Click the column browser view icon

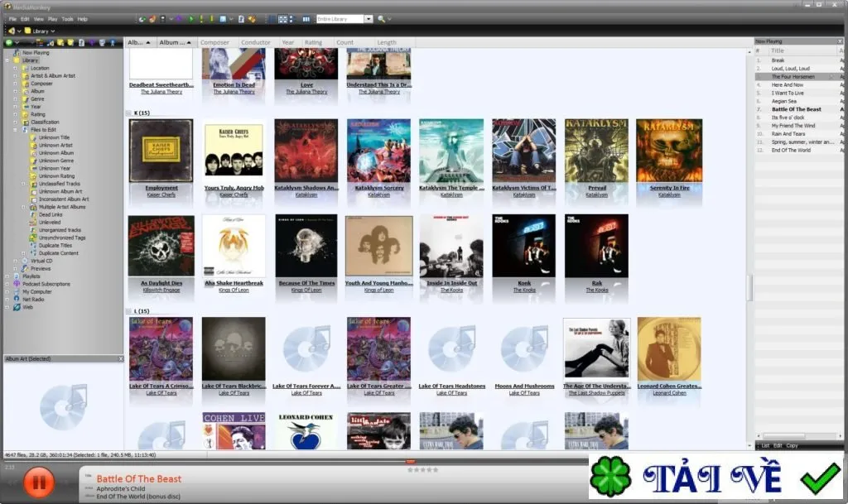(x=306, y=19)
